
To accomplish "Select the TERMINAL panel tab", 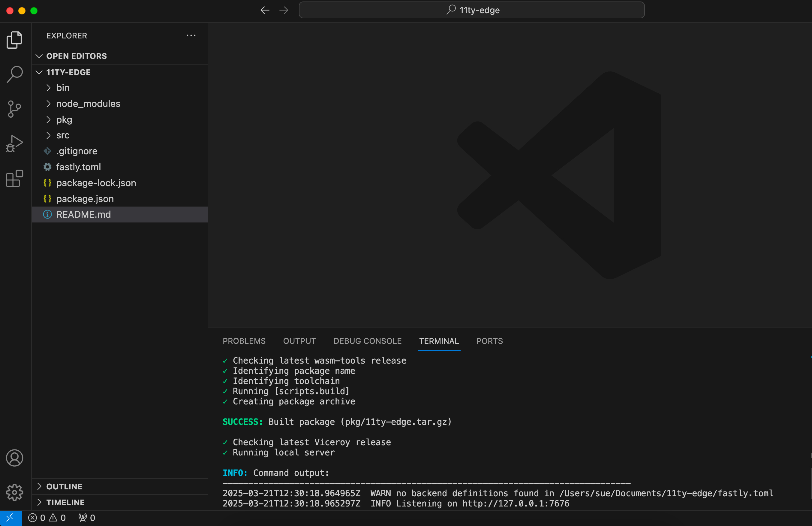I will pos(439,341).
